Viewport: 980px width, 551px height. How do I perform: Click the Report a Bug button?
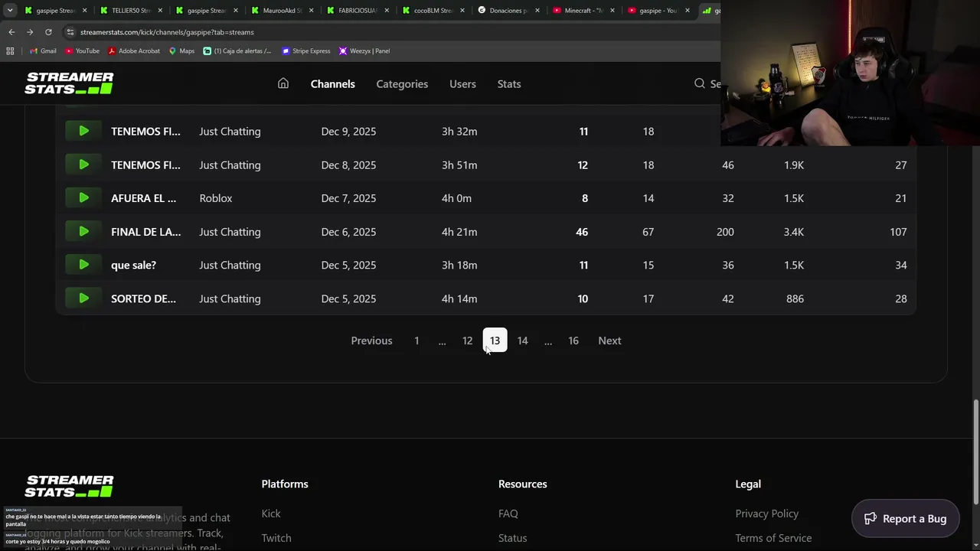pos(905,519)
